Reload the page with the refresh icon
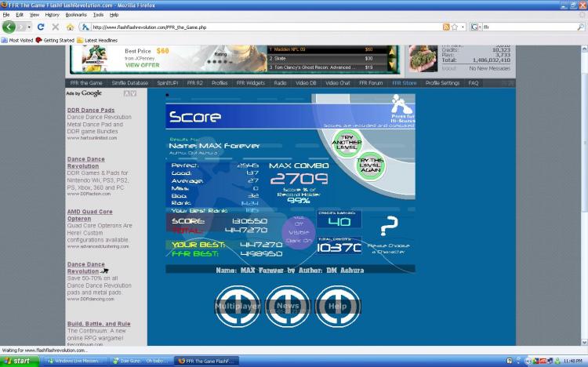 (x=41, y=27)
